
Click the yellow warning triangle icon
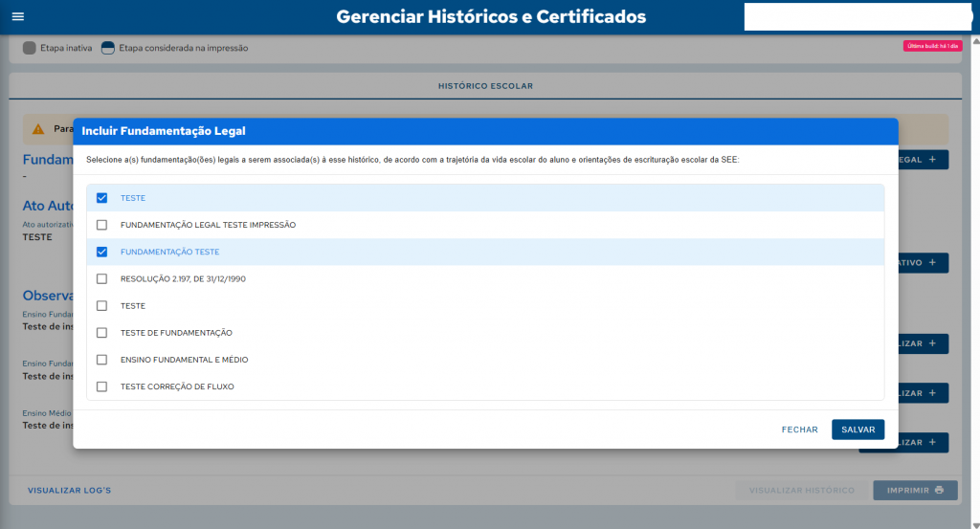(x=38, y=129)
